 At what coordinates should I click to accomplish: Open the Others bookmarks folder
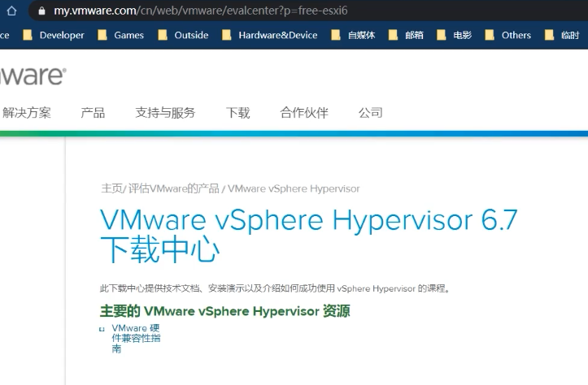[x=508, y=35]
